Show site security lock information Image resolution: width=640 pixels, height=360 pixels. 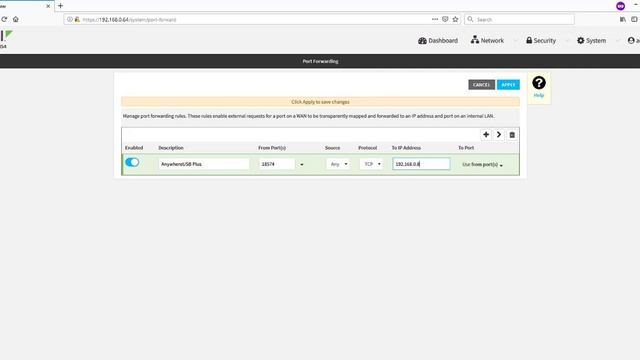pos(77,19)
